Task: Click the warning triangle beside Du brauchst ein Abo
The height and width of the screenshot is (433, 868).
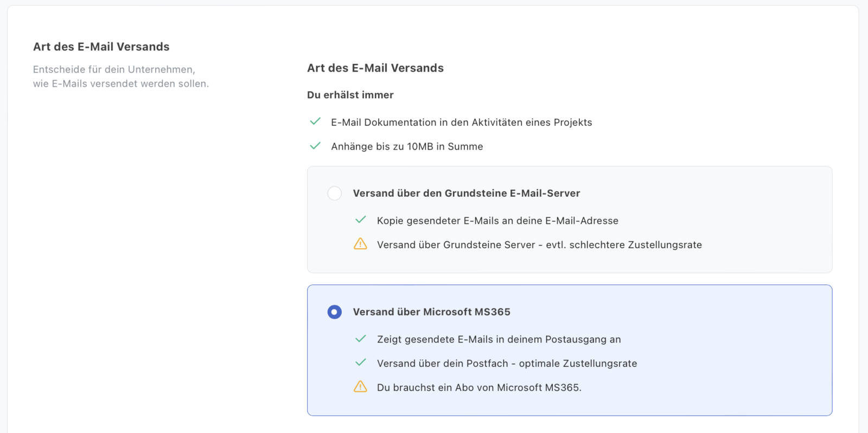Action: (x=360, y=386)
